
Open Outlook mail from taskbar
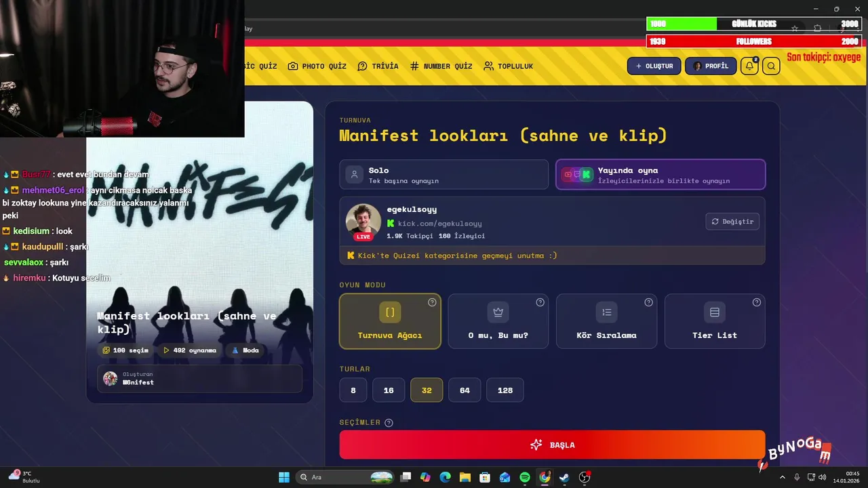[x=505, y=477]
